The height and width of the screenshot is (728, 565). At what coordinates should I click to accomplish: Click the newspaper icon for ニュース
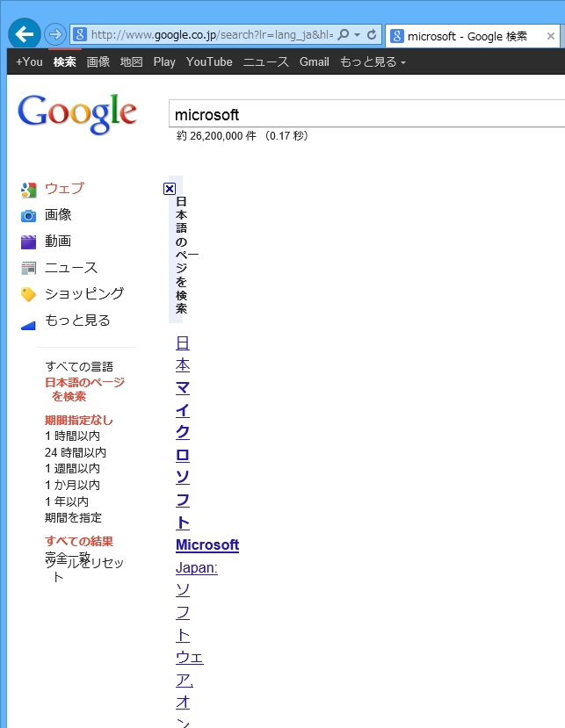coord(28,268)
